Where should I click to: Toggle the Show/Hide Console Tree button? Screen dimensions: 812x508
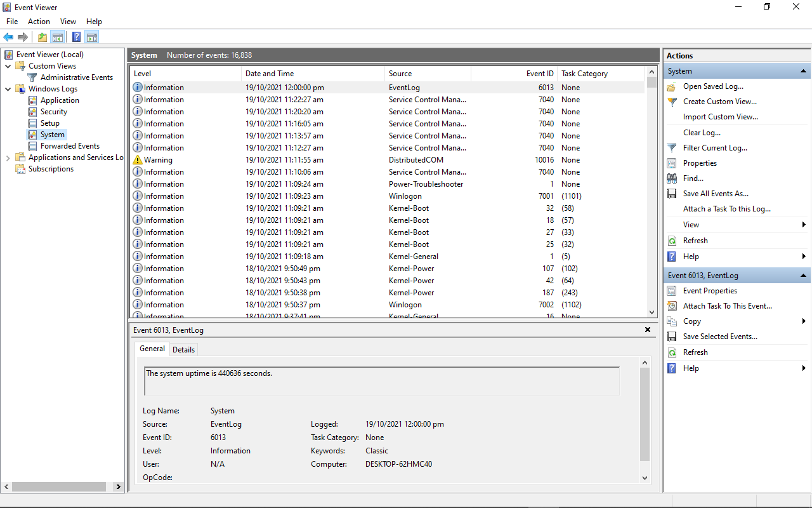58,37
